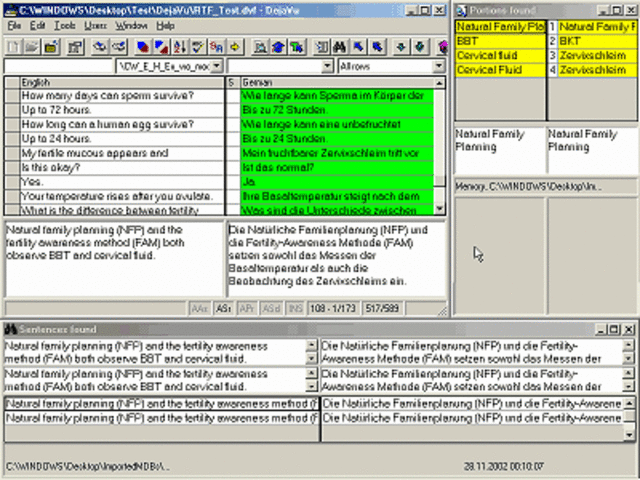Click the S status column header

[x=232, y=83]
